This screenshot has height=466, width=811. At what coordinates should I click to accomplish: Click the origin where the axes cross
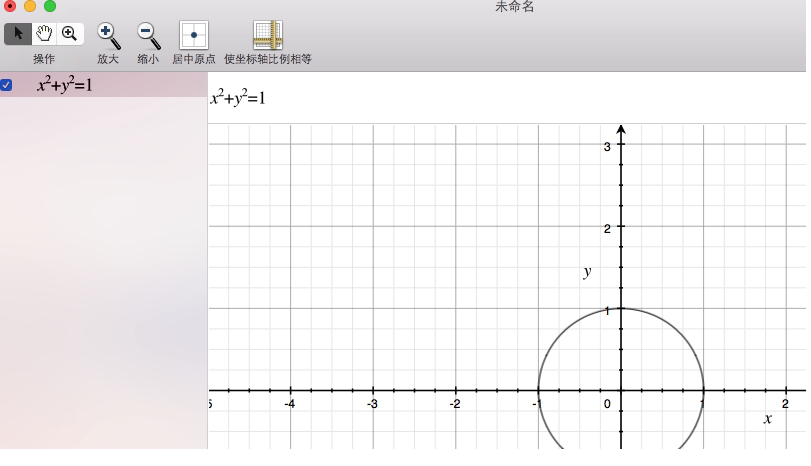point(621,390)
